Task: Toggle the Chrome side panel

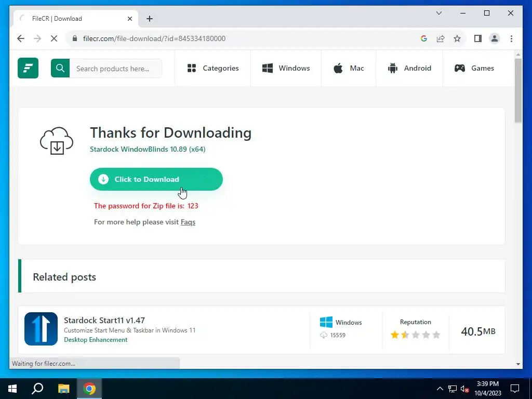Action: pyautogui.click(x=478, y=38)
